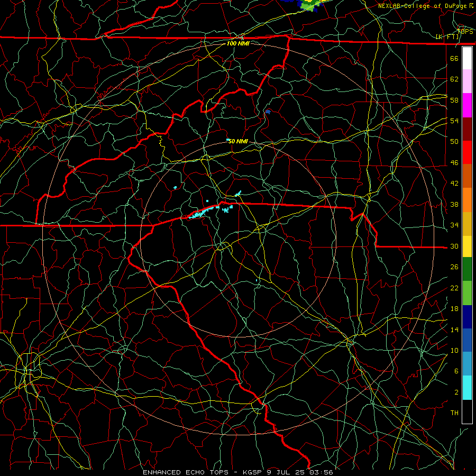Pick the cyan legend swatch
Screen dimensions: 476x476
pyautogui.click(x=467, y=388)
